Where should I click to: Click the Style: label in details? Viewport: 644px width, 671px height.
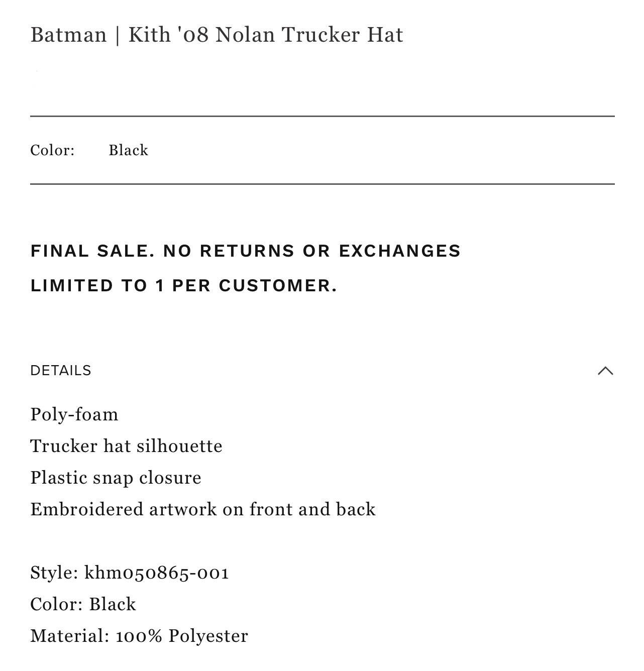54,573
